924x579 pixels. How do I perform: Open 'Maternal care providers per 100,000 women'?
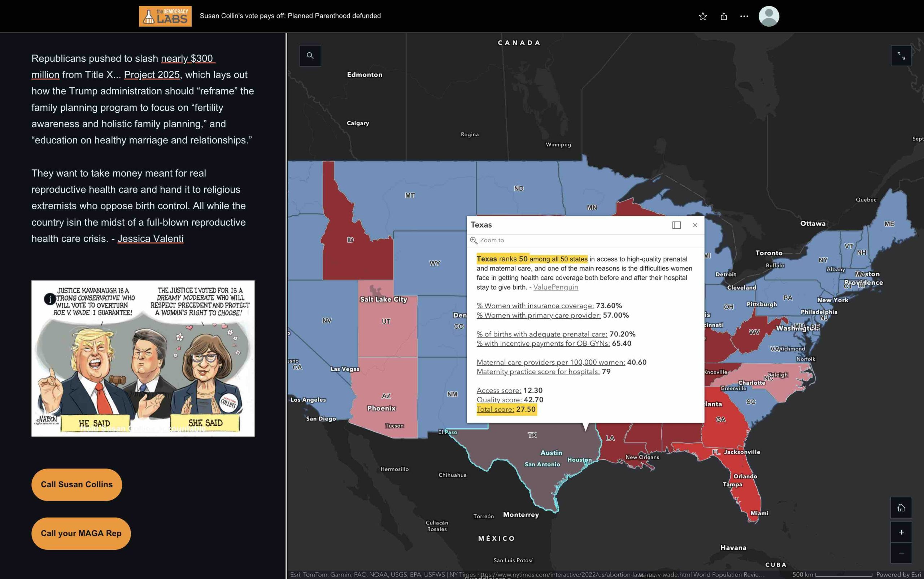[551, 362]
